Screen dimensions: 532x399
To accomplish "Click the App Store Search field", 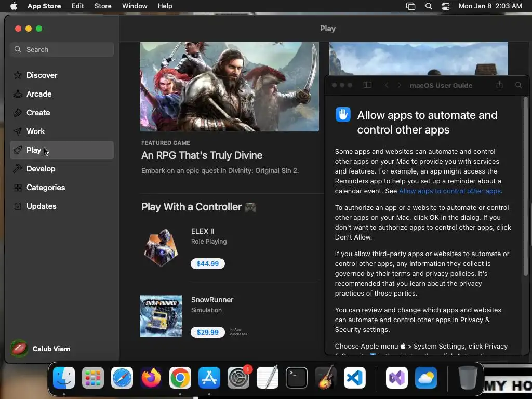I will tap(62, 49).
